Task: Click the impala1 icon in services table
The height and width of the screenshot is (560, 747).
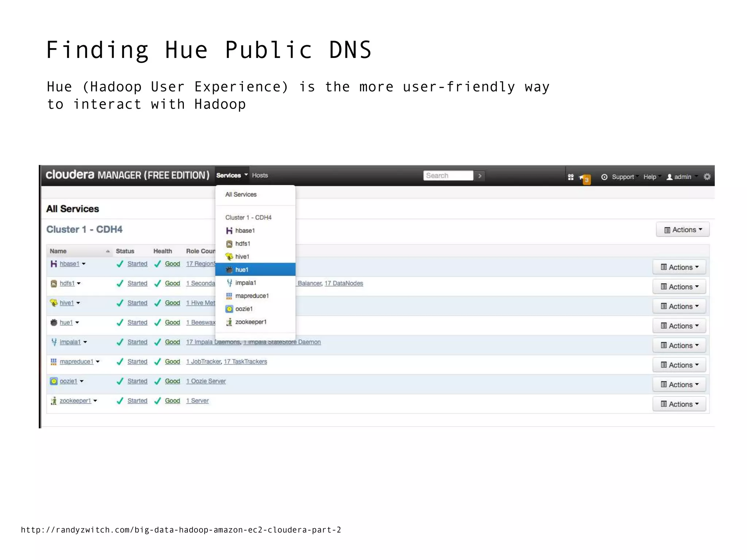Action: 54,342
